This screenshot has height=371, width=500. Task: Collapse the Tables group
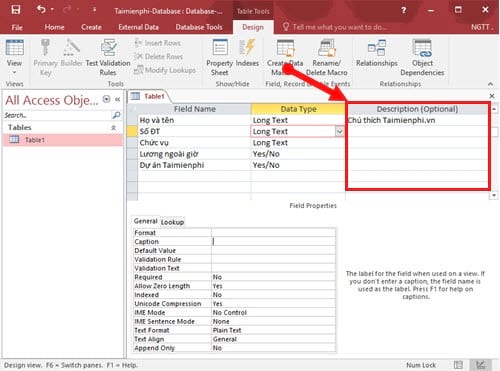point(113,128)
